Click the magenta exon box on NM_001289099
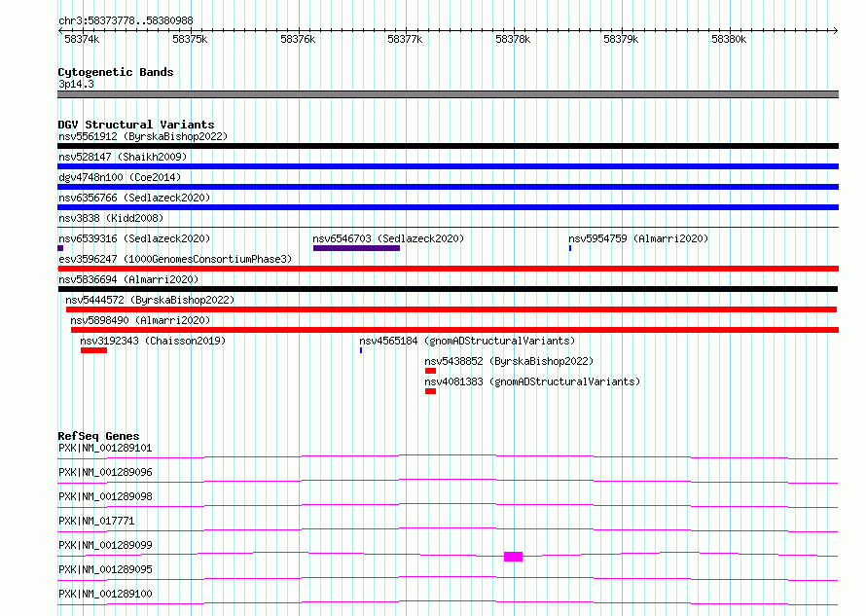 [x=513, y=557]
